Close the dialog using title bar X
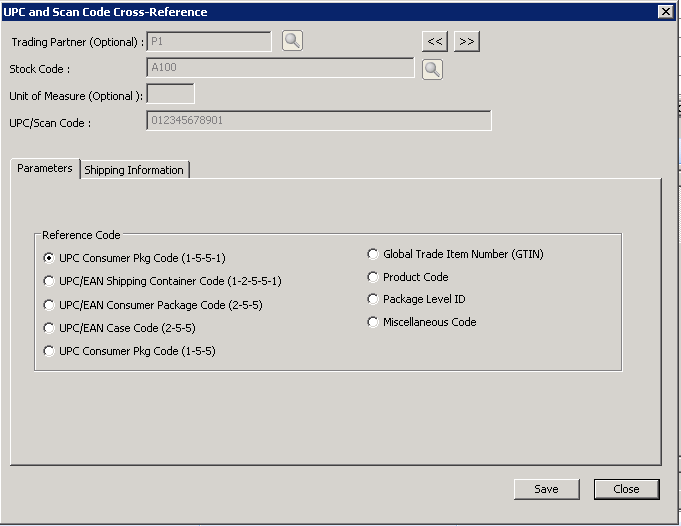This screenshot has width=681, height=526. (x=665, y=11)
